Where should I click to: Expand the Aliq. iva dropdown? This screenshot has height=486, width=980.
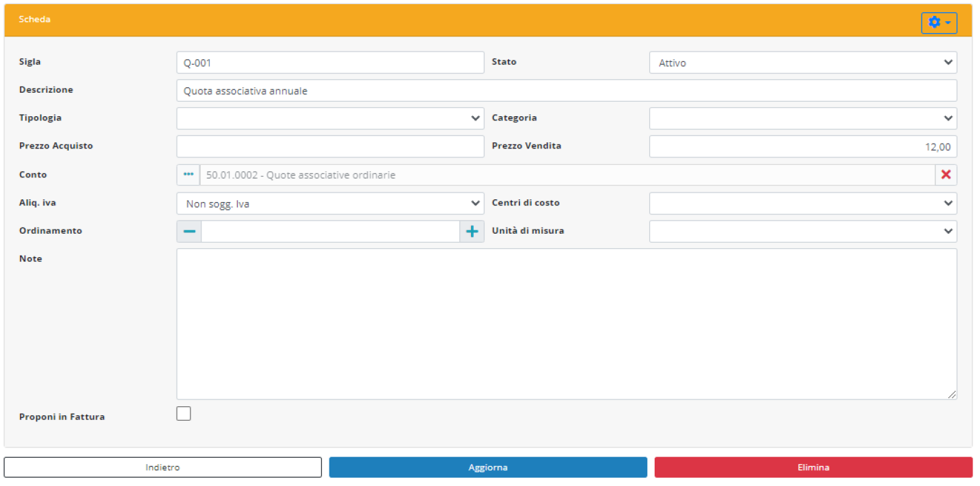click(330, 203)
